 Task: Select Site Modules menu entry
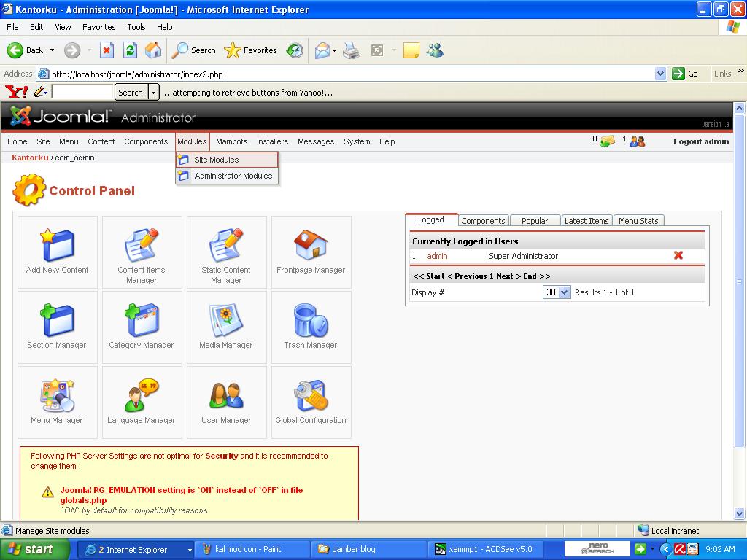tap(227, 160)
